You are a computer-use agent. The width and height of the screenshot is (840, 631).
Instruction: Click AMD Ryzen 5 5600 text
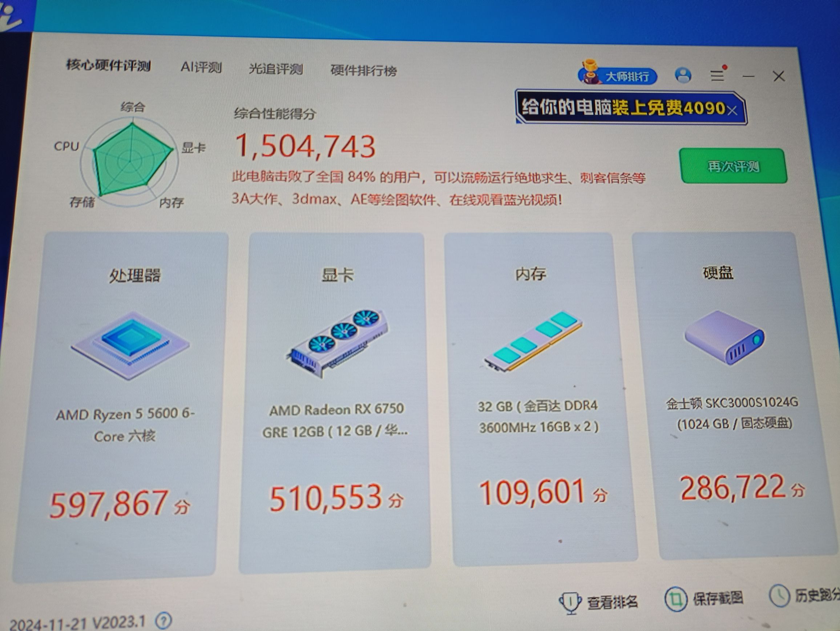tap(125, 425)
